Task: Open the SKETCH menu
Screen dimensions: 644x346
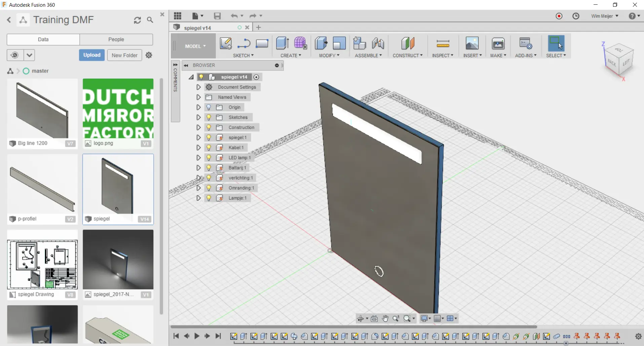Action: click(x=243, y=55)
